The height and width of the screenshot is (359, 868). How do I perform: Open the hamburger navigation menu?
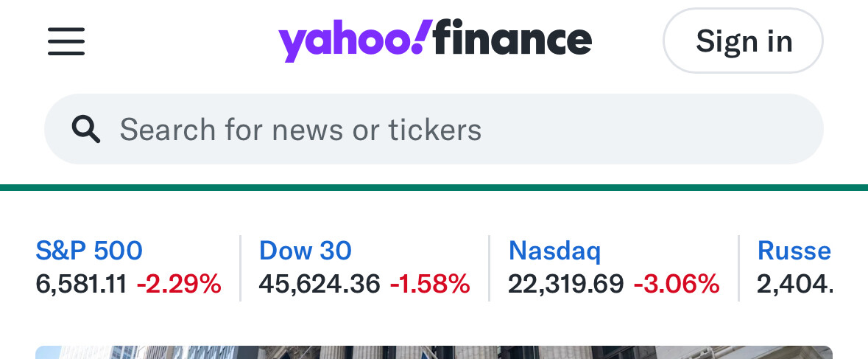[x=66, y=41]
